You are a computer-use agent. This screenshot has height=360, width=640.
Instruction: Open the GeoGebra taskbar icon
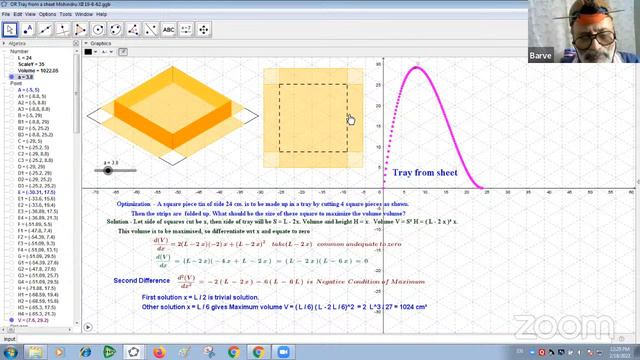[133, 352]
